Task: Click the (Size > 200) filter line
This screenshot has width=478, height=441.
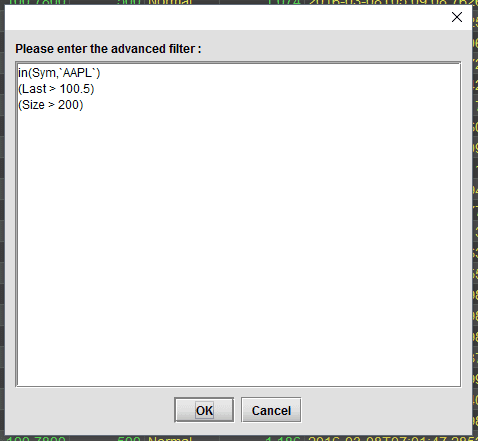Action: [50, 105]
